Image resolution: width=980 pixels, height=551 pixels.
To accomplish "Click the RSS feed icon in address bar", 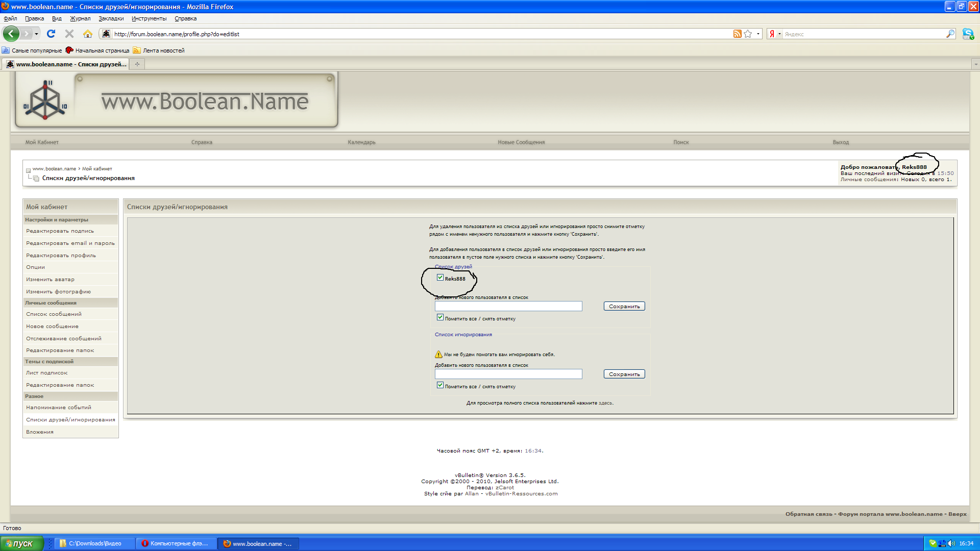I will tap(737, 34).
